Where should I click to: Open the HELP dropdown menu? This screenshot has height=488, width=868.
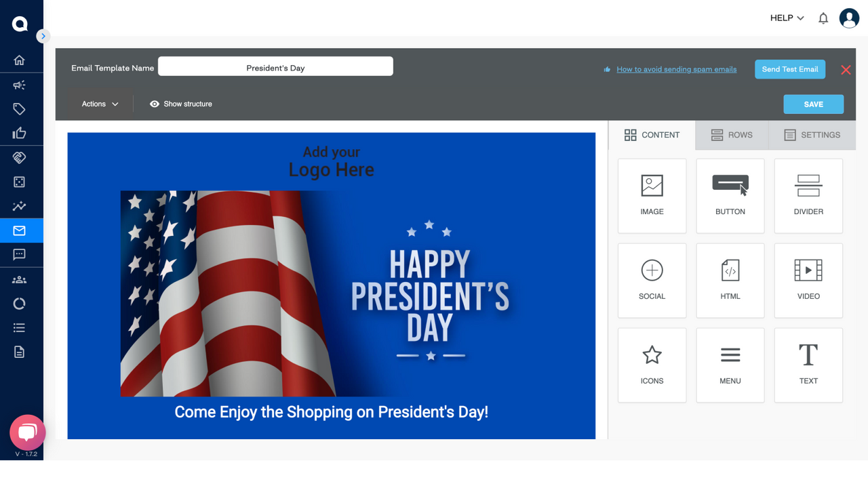785,18
